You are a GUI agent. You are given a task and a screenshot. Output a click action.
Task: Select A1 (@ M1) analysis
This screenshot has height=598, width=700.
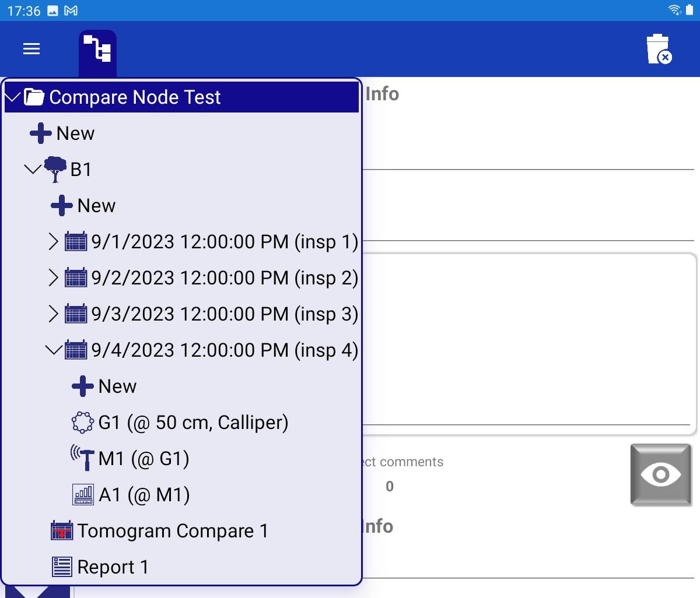tap(144, 495)
